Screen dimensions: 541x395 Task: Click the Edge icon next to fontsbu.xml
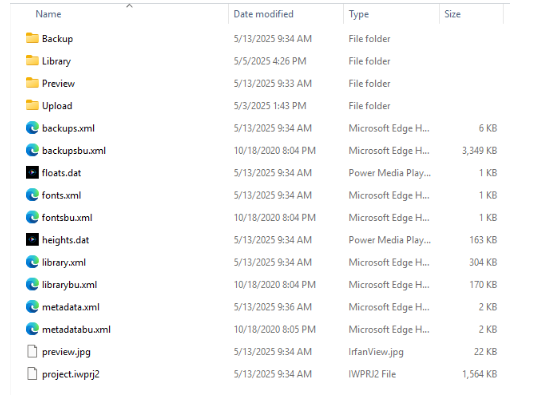32,217
